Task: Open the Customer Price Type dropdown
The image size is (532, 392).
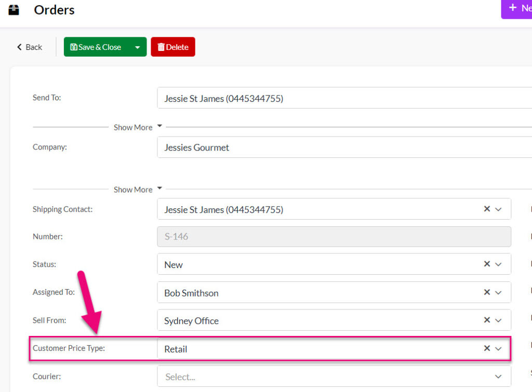Action: pyautogui.click(x=499, y=349)
